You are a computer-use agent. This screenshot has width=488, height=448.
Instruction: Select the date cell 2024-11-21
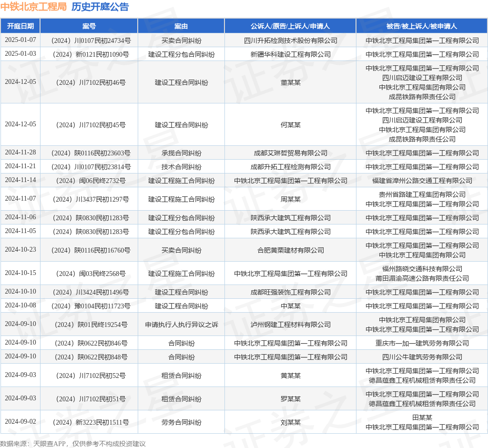point(20,166)
